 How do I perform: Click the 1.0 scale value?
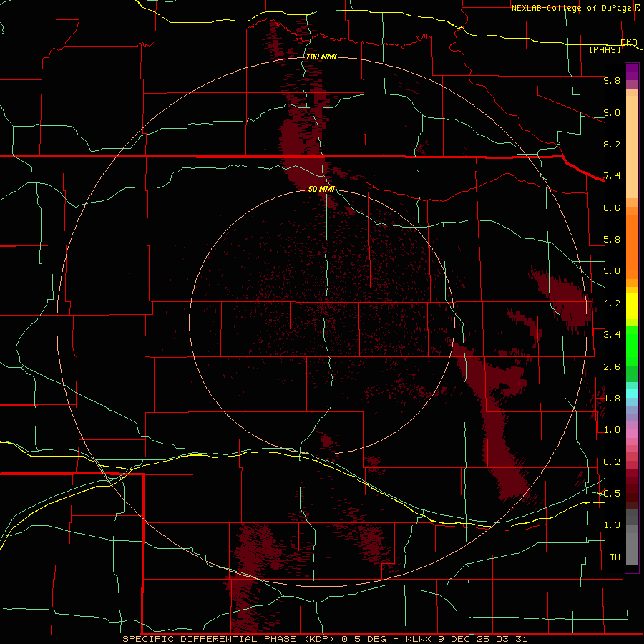point(612,430)
